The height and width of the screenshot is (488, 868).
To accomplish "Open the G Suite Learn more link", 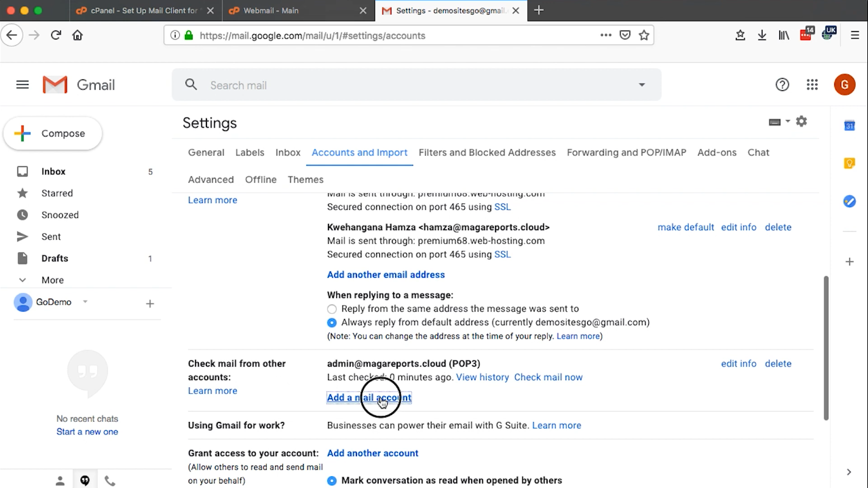I will [x=557, y=426].
